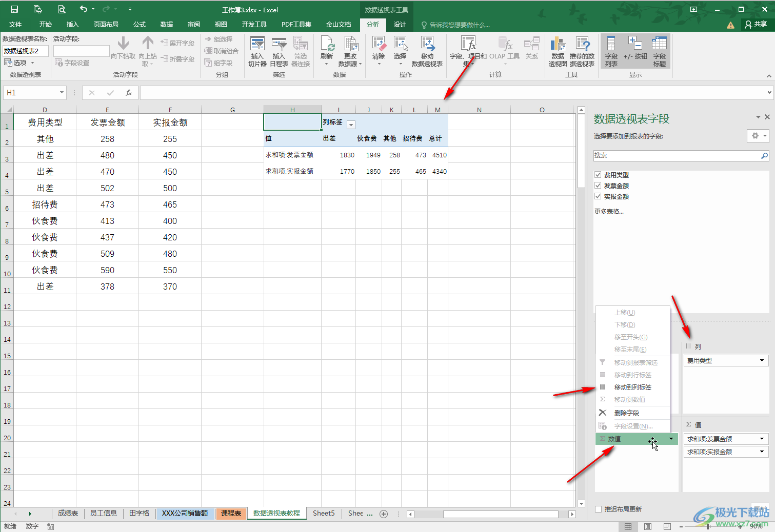Select cell containing 求和项:发票金额
Image resolution: width=775 pixels, height=532 pixels.
(292, 155)
